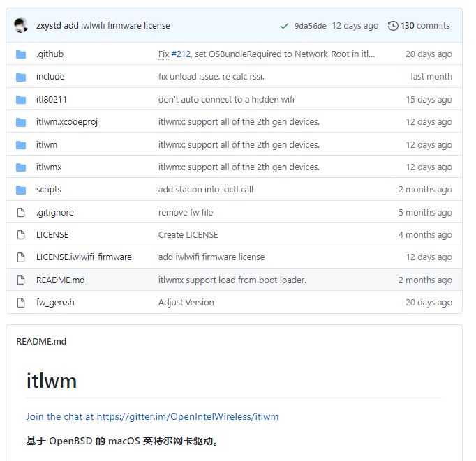This screenshot has height=461, width=476.
Task: Join the Gitter chat link
Action: coord(152,416)
